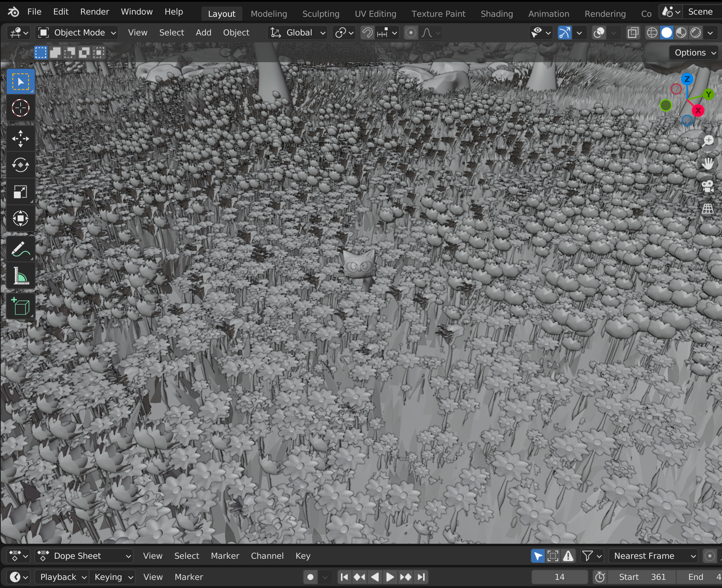Switch to rendered shading
Screen dimensions: 722x588
click(696, 33)
